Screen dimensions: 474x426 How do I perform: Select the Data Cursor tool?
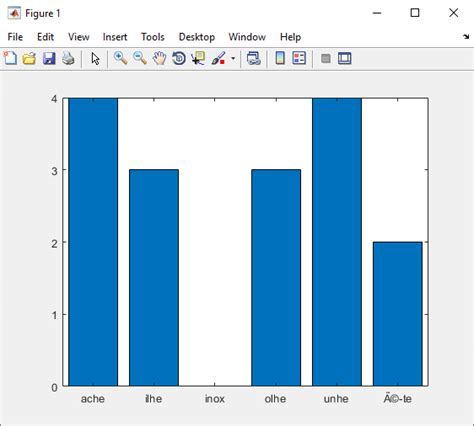pyautogui.click(x=198, y=58)
